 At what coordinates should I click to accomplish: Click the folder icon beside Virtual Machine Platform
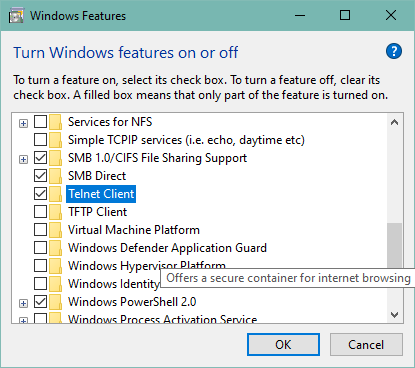(x=55, y=230)
